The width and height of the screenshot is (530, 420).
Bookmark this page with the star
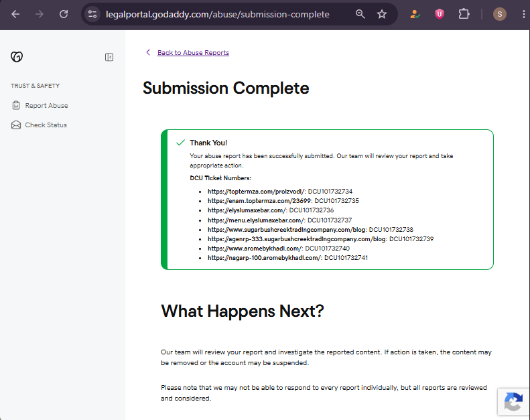[382, 14]
